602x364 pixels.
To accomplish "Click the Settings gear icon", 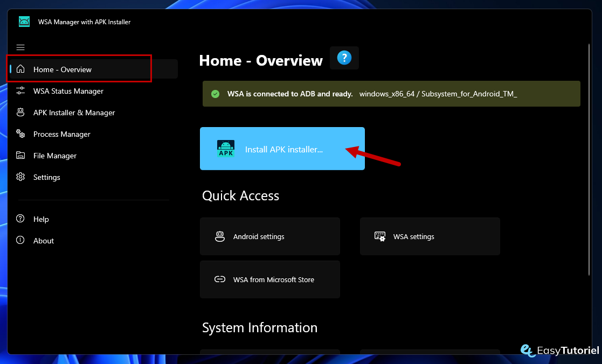I will 20,177.
